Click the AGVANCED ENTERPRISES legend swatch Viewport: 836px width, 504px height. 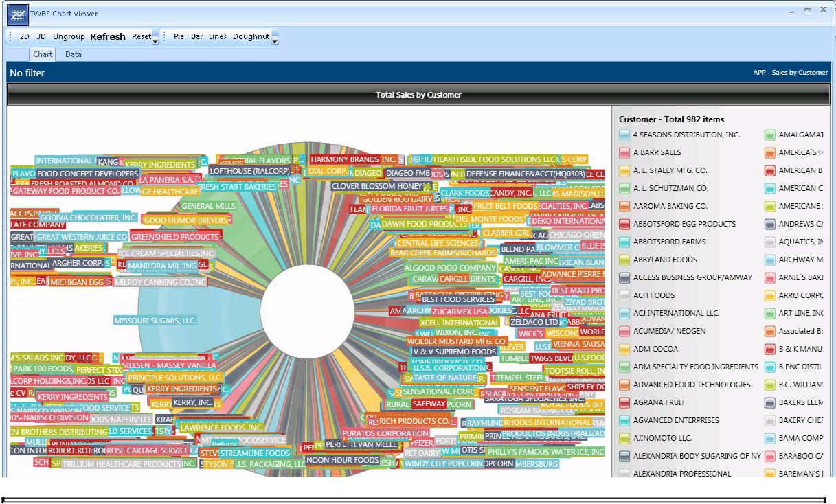pyautogui.click(x=624, y=420)
